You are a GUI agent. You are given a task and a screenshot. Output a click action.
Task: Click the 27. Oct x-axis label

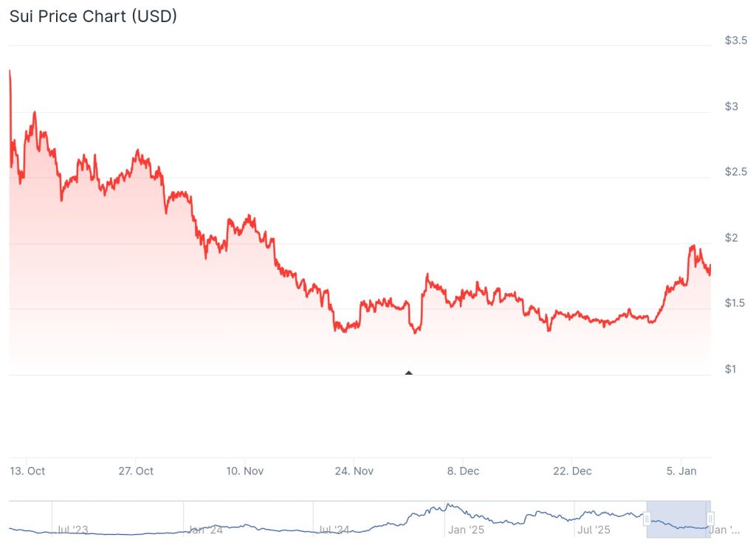coord(136,471)
